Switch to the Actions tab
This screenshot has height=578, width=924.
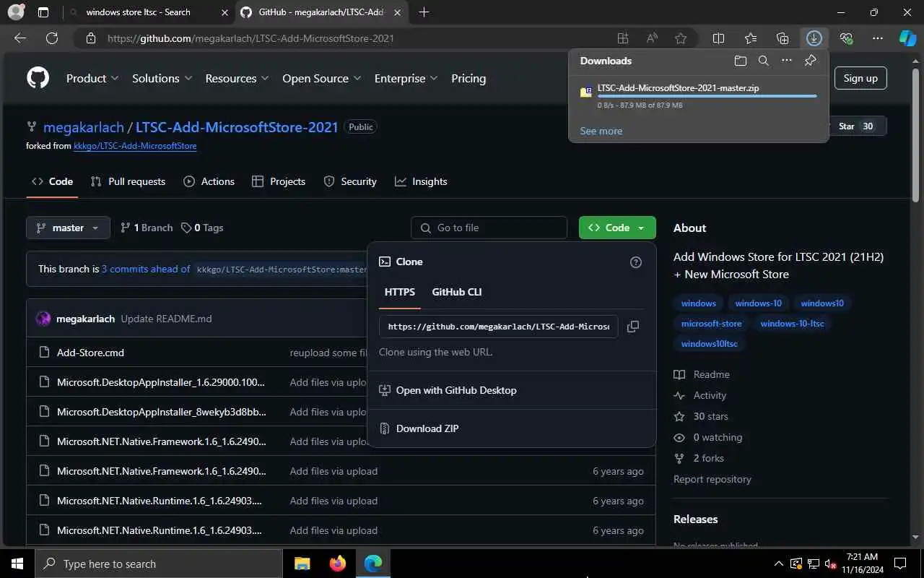click(x=209, y=181)
